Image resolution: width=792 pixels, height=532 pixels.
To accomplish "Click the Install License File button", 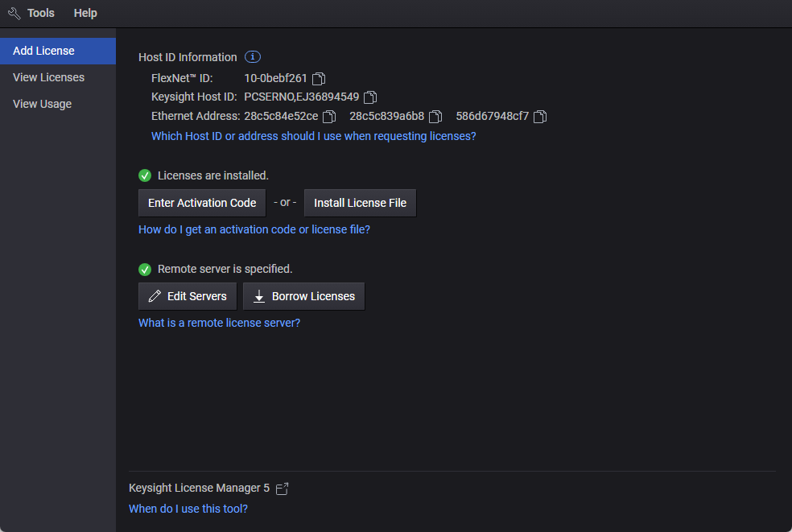I will tap(360, 203).
